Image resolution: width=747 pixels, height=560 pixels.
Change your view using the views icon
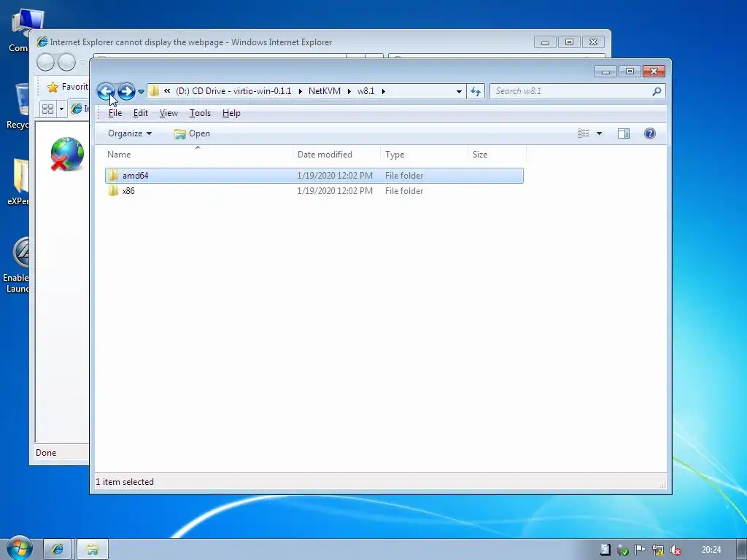click(583, 133)
